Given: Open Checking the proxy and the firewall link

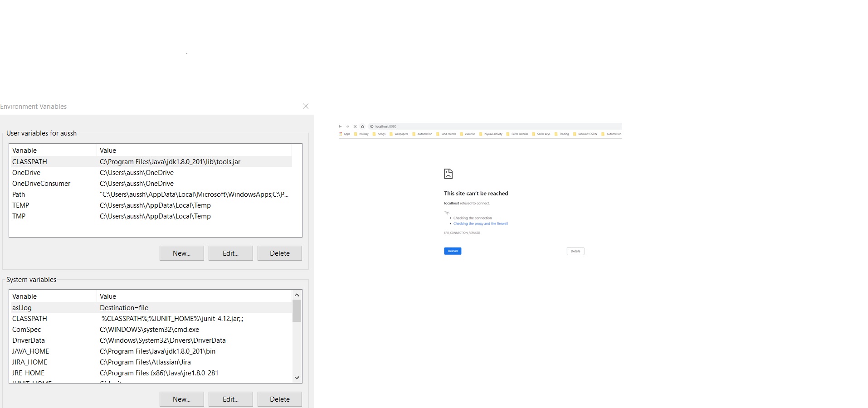Looking at the screenshot, I should [481, 223].
